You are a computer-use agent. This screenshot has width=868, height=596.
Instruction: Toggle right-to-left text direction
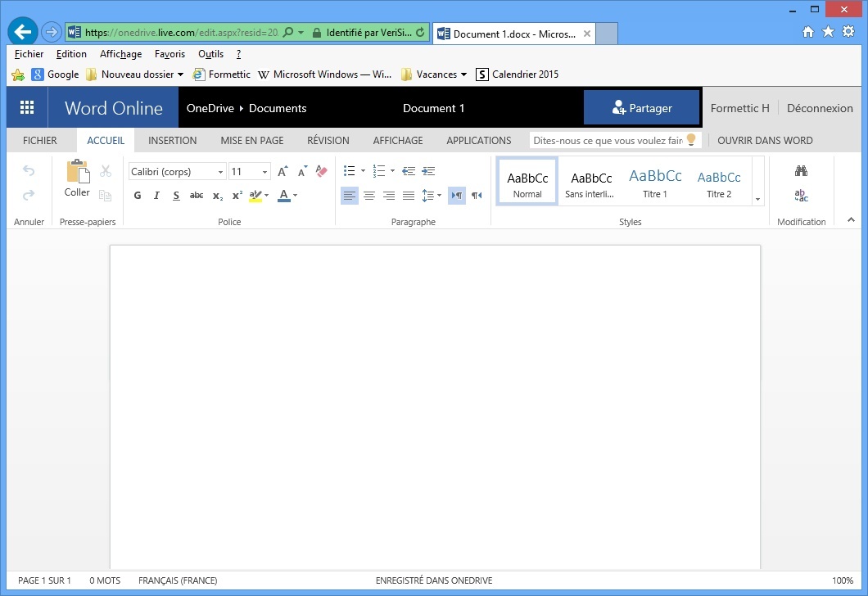point(477,196)
